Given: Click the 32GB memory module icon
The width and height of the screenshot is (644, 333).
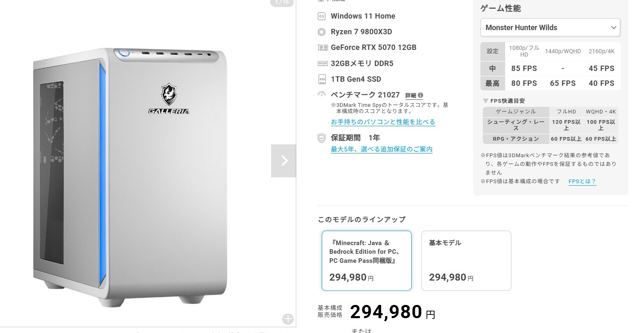Looking at the screenshot, I should click(x=323, y=64).
